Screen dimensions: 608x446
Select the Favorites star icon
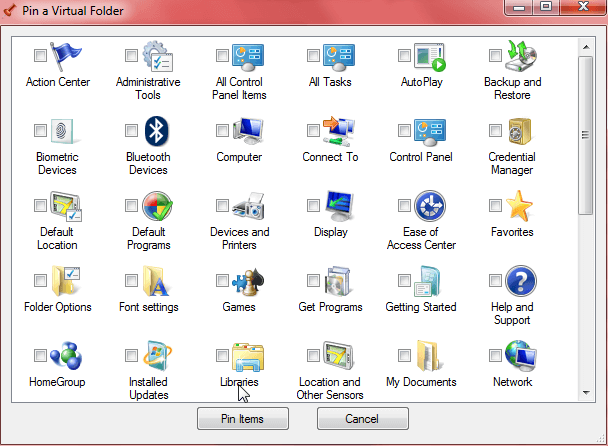(520, 206)
